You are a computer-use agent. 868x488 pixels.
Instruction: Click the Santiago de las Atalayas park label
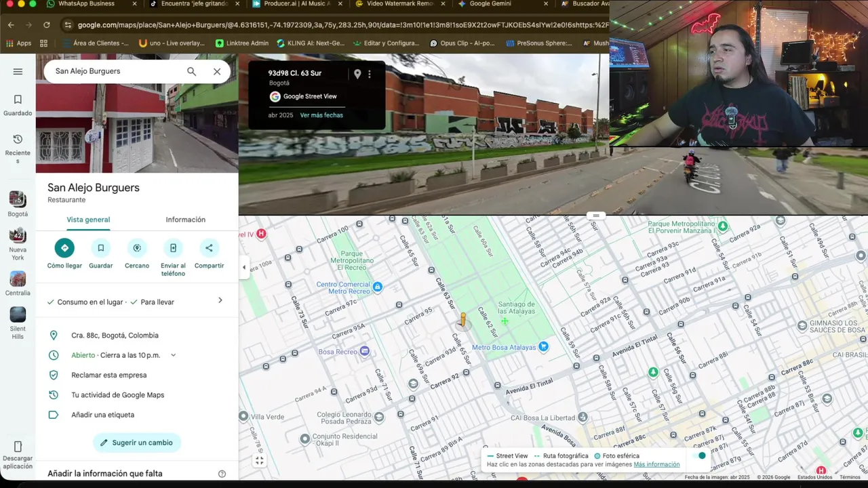coord(516,308)
